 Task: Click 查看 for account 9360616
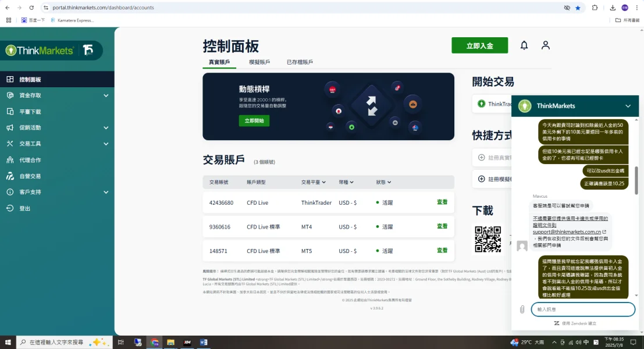pyautogui.click(x=442, y=226)
